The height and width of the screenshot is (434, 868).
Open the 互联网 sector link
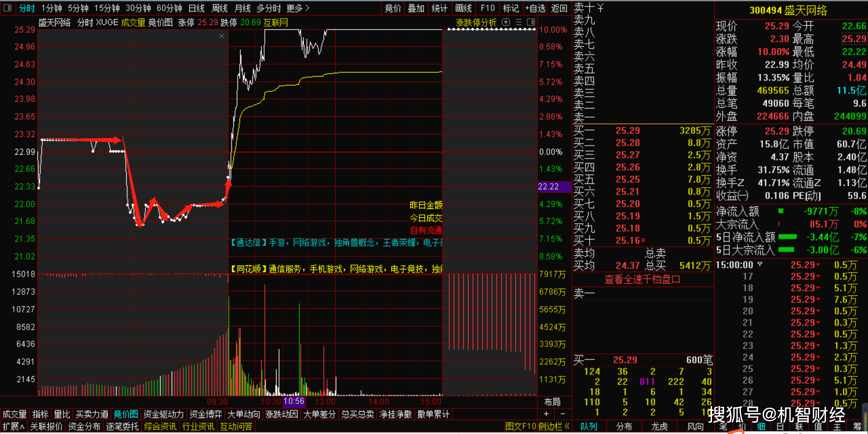(276, 23)
